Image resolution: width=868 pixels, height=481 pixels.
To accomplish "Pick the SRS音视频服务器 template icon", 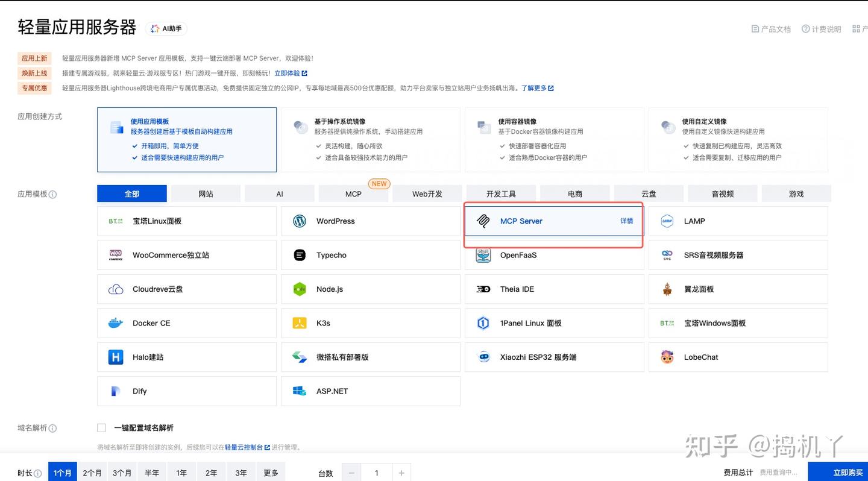I will pyautogui.click(x=667, y=255).
